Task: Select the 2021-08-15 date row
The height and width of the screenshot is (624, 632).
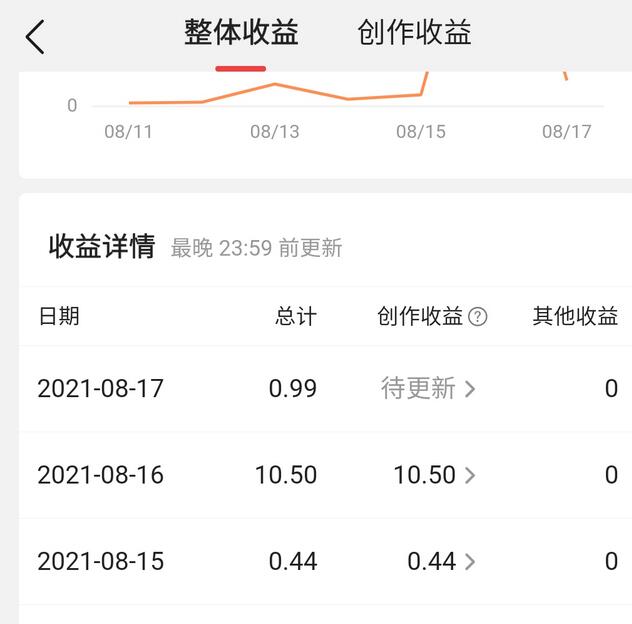Action: 100,562
